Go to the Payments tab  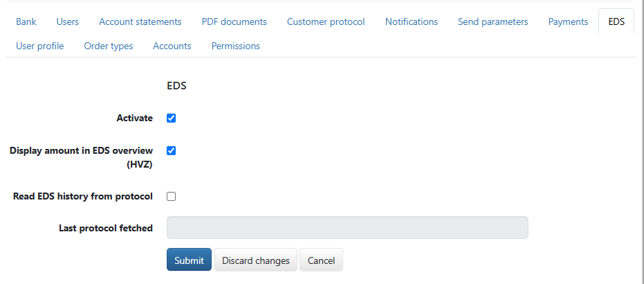point(568,21)
